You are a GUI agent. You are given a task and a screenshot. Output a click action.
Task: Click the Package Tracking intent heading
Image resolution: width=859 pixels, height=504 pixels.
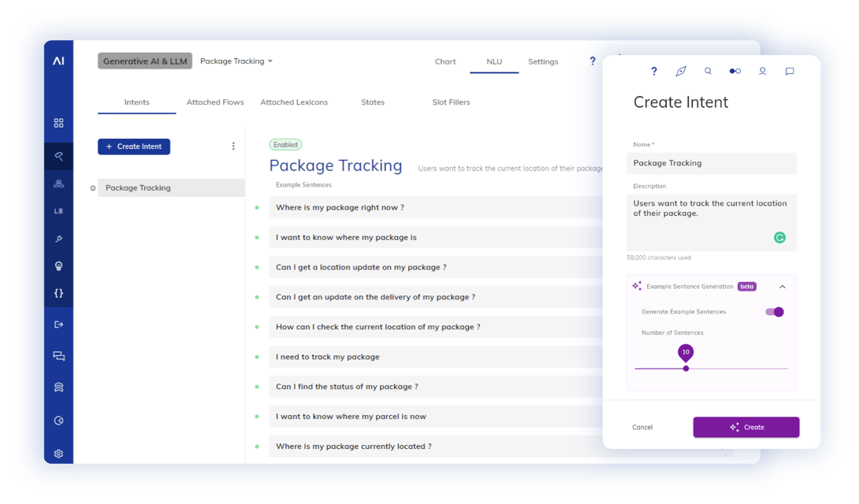pos(336,166)
